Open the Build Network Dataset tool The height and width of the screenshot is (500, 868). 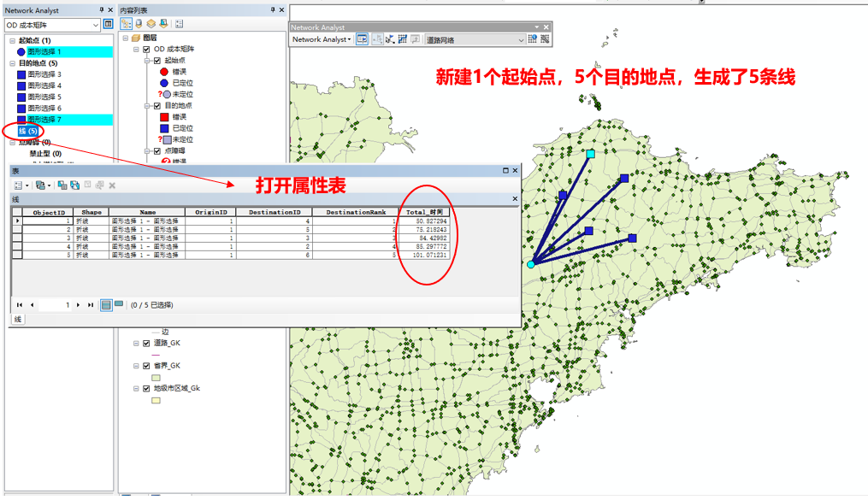(x=545, y=39)
